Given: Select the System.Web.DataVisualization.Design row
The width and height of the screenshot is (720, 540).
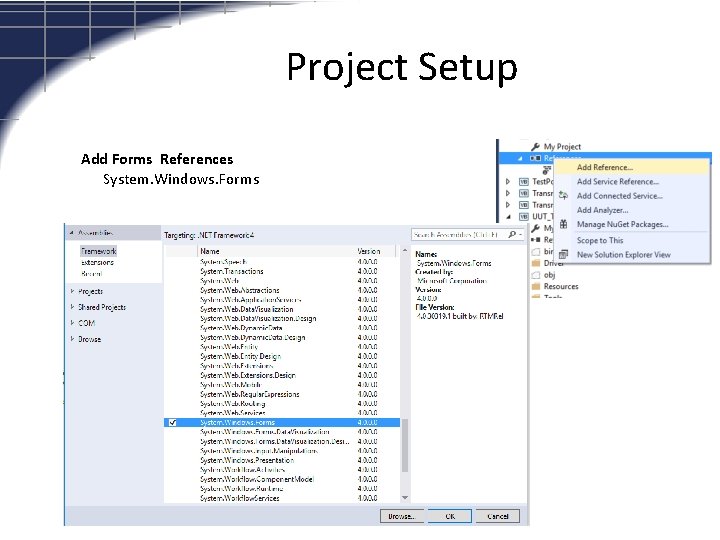Looking at the screenshot, I should coord(282,318).
